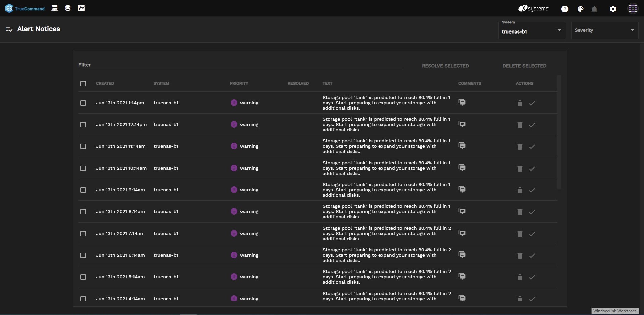Click the Windows Ink Workspace tooltip
644x315 pixels.
click(615, 311)
